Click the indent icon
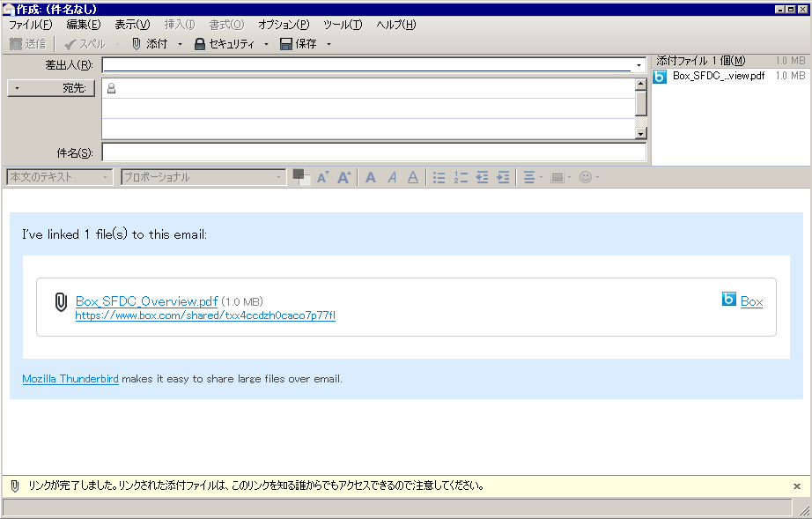Viewport: 812px width, 519px height. (x=504, y=177)
